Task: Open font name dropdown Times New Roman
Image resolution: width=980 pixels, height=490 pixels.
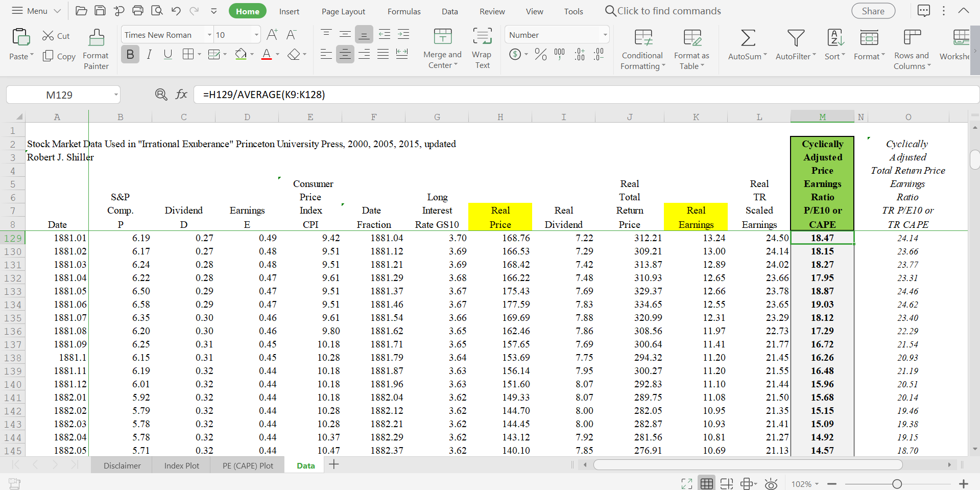Action: click(209, 35)
